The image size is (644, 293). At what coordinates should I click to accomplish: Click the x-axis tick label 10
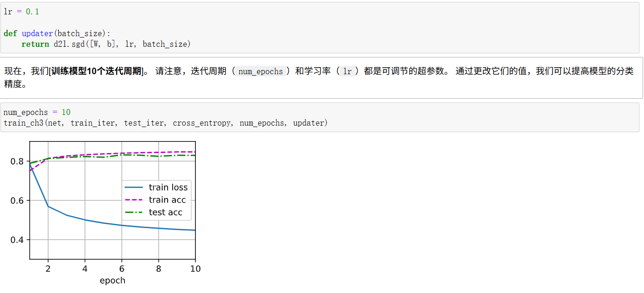click(196, 268)
